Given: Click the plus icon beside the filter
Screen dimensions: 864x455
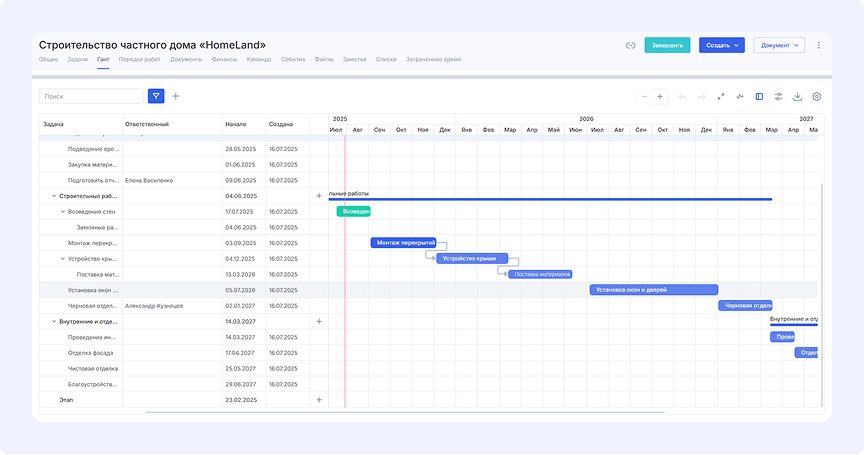Looking at the screenshot, I should point(176,96).
